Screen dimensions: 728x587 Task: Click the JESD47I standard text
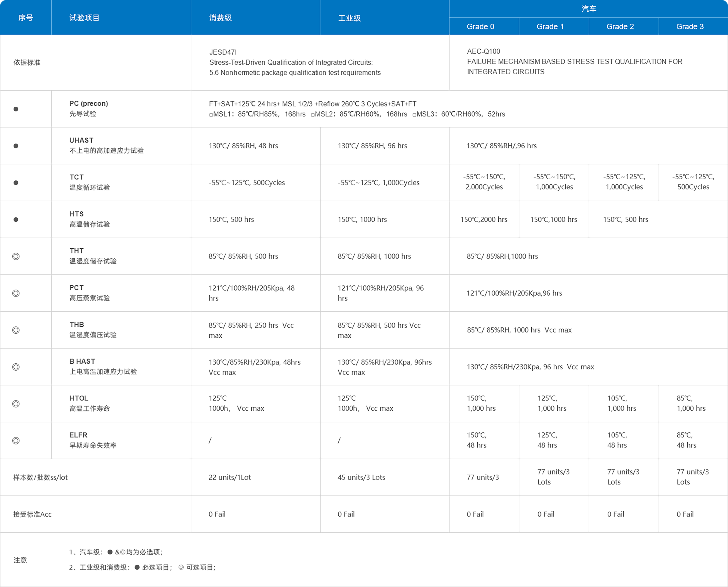(223, 52)
